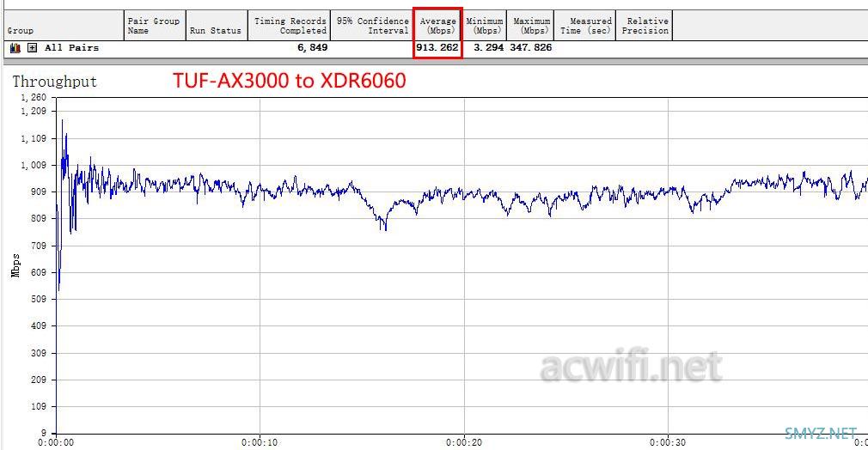Viewport: 868px width, 450px height.
Task: Expand the All Pairs group row
Action: coord(33,48)
